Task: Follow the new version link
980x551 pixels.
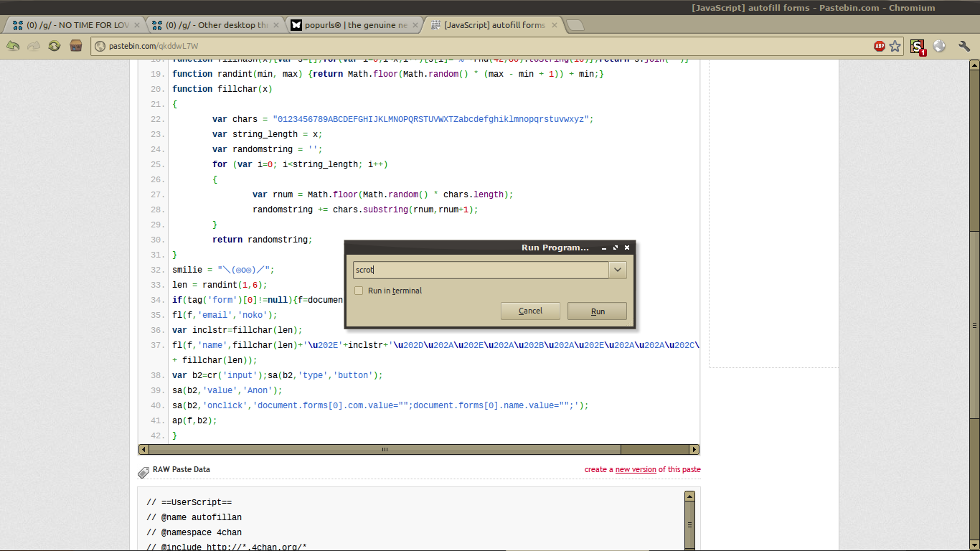Action: click(x=636, y=469)
